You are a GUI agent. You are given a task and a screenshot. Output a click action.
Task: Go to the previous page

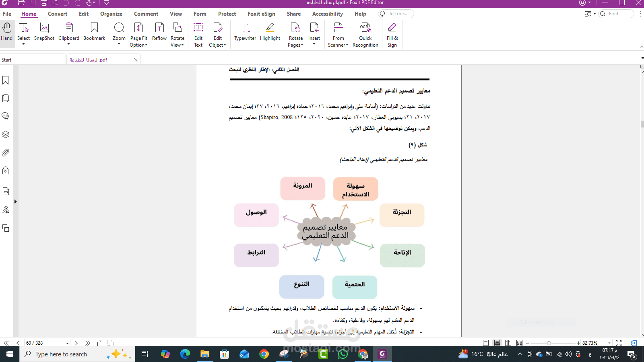click(x=18, y=343)
